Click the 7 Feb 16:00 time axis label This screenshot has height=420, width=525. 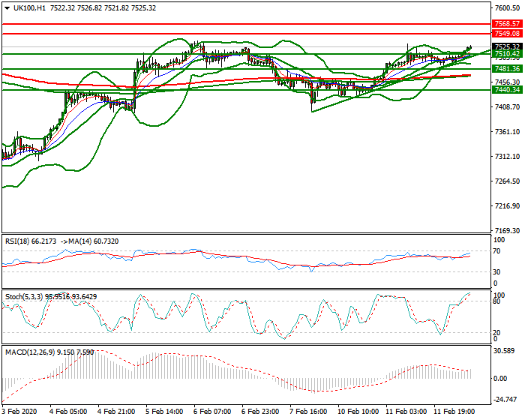tap(308, 412)
